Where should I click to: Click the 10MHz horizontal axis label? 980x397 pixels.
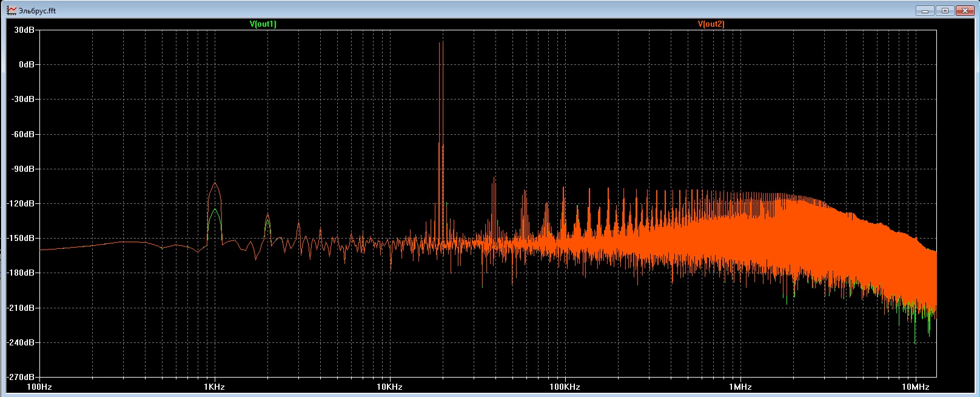coord(915,387)
